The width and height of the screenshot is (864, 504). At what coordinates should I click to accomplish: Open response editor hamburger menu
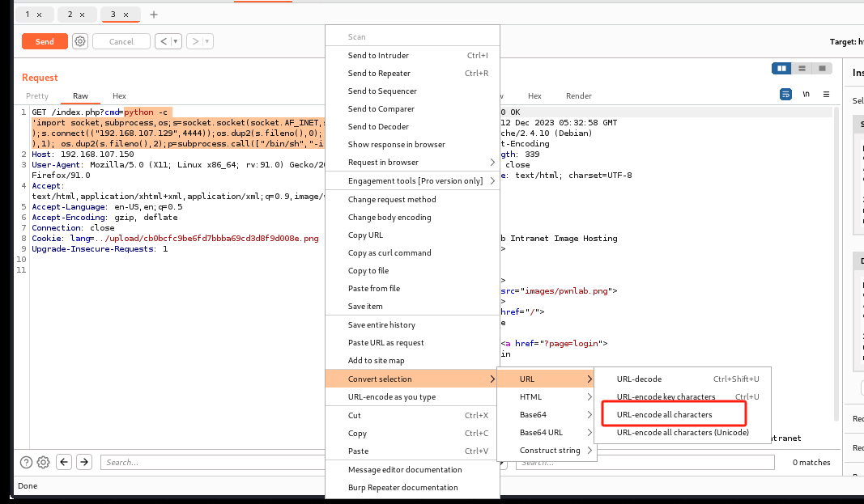coord(826,95)
